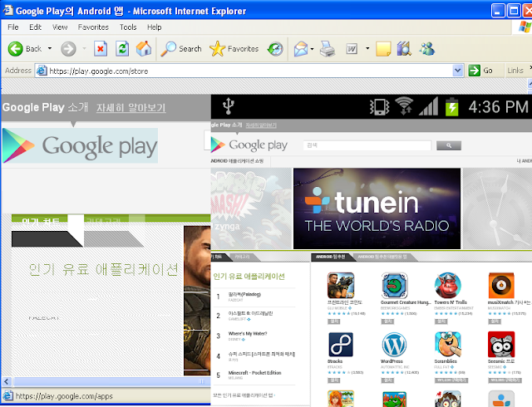Expand the Mail dropdown arrow
This screenshot has width=532, height=407.
click(313, 48)
